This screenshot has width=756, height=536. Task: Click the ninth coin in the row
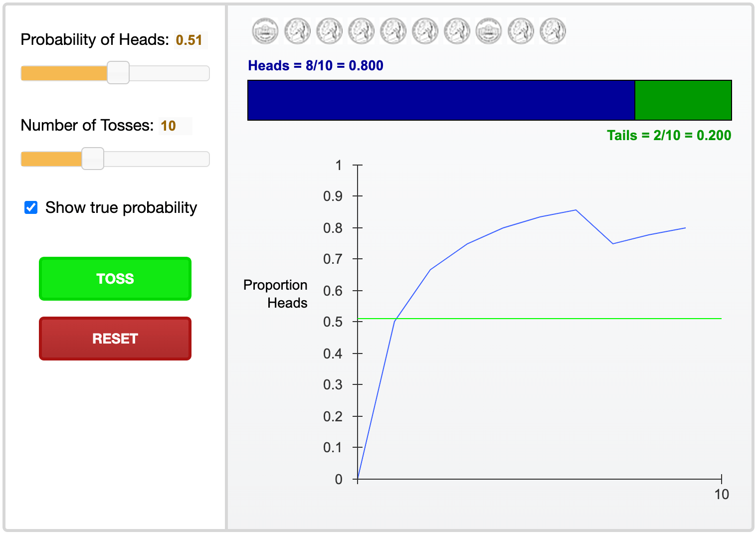click(x=521, y=31)
